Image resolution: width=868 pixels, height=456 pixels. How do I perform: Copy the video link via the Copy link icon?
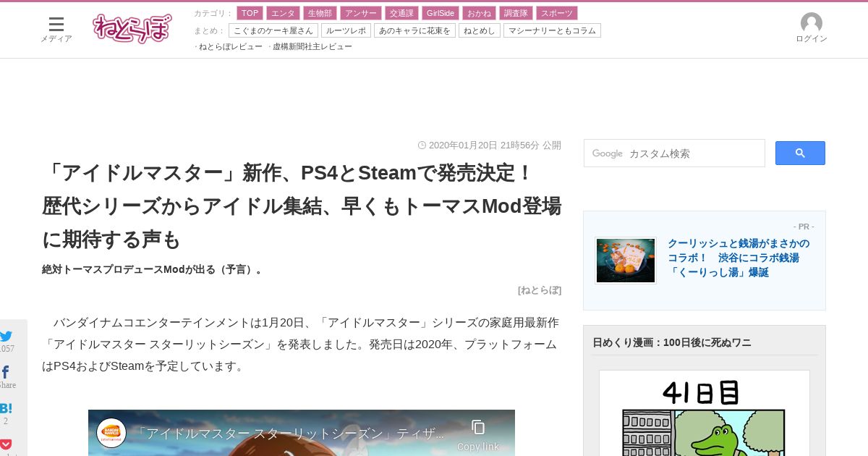point(478,435)
